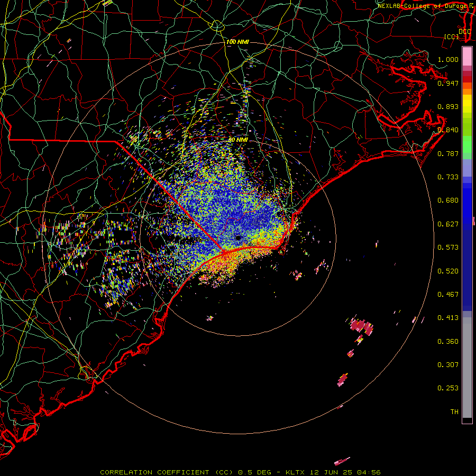Click the black KLTX radar site dot

[x=239, y=237]
